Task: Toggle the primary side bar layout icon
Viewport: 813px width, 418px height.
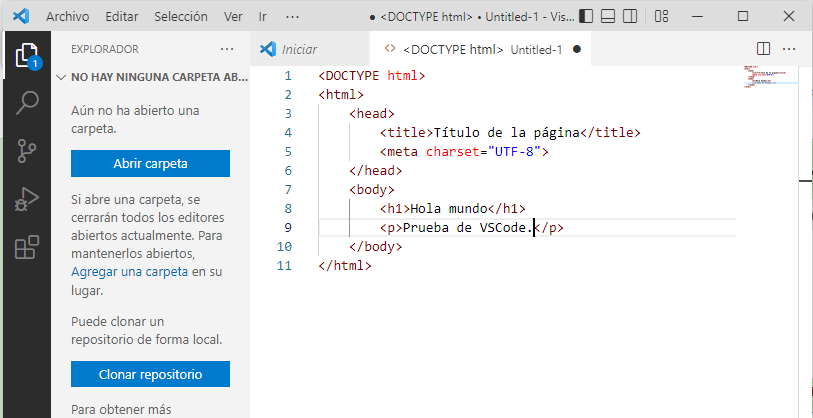Action: pyautogui.click(x=585, y=16)
